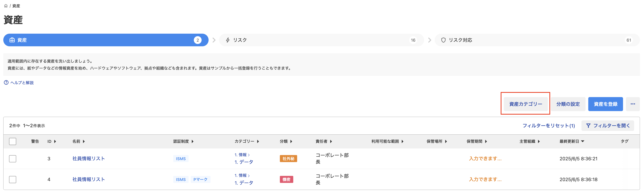The image size is (644, 193).
Task: Click フィルターをリセット link
Action: [x=548, y=126]
